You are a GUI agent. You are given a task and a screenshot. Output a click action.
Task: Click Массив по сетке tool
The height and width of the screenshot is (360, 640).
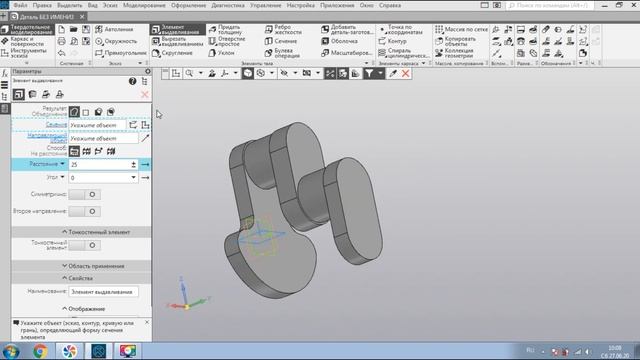461,29
